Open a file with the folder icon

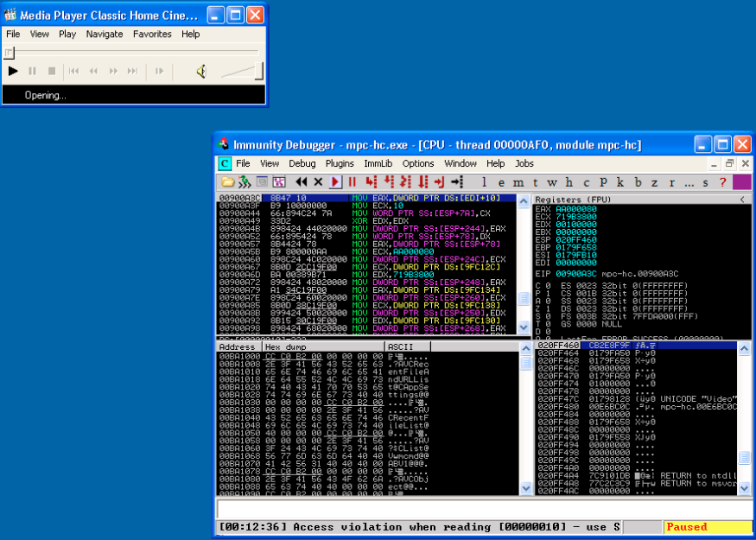pos(228,181)
